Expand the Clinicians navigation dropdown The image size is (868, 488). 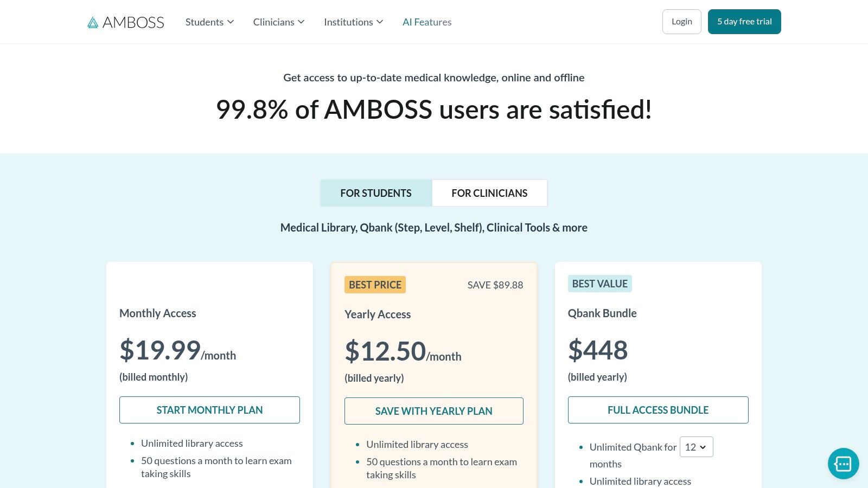[278, 22]
